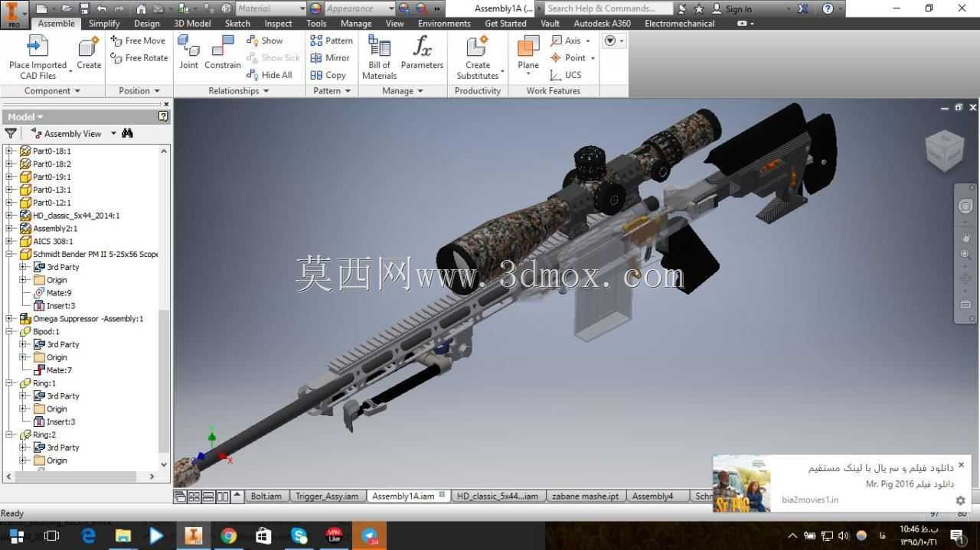Open the Parameters fx dialog
Image resolution: width=980 pixels, height=550 pixels.
point(422,52)
